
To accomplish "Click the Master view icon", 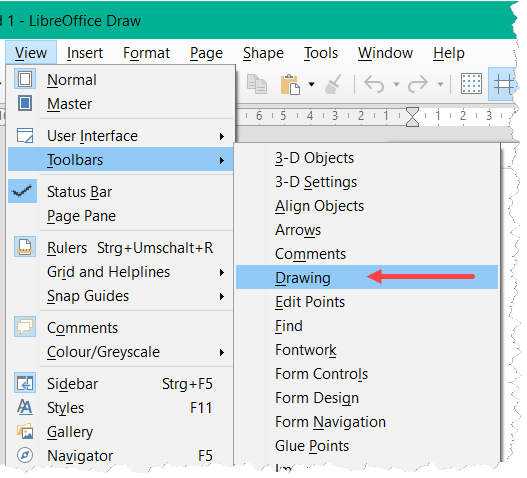I will point(25,103).
